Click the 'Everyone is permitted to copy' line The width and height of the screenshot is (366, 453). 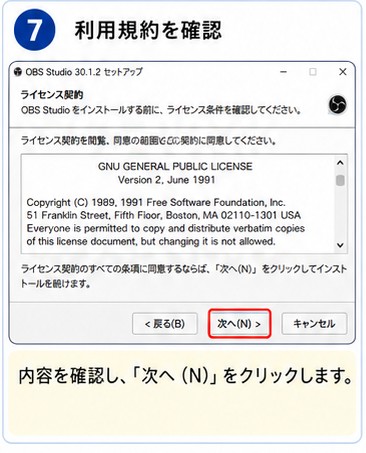point(165,228)
